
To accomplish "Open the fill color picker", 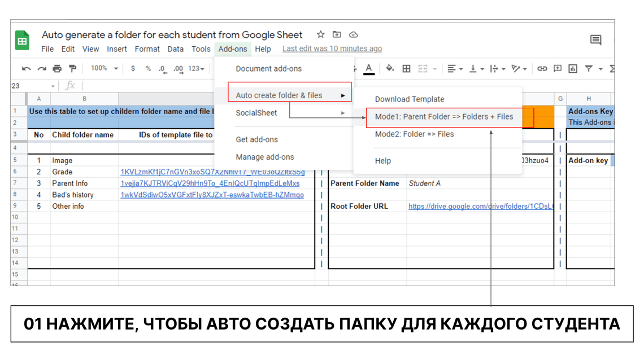I will [x=390, y=69].
